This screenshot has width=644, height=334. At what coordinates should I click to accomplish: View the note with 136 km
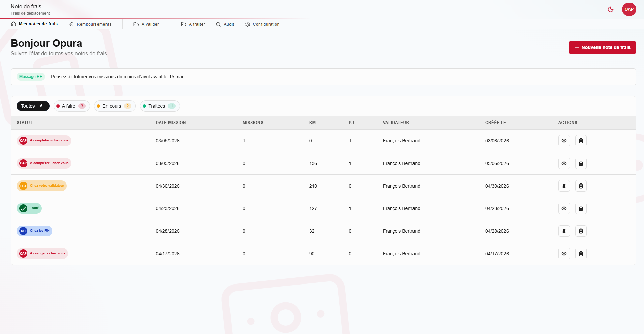pos(564,163)
